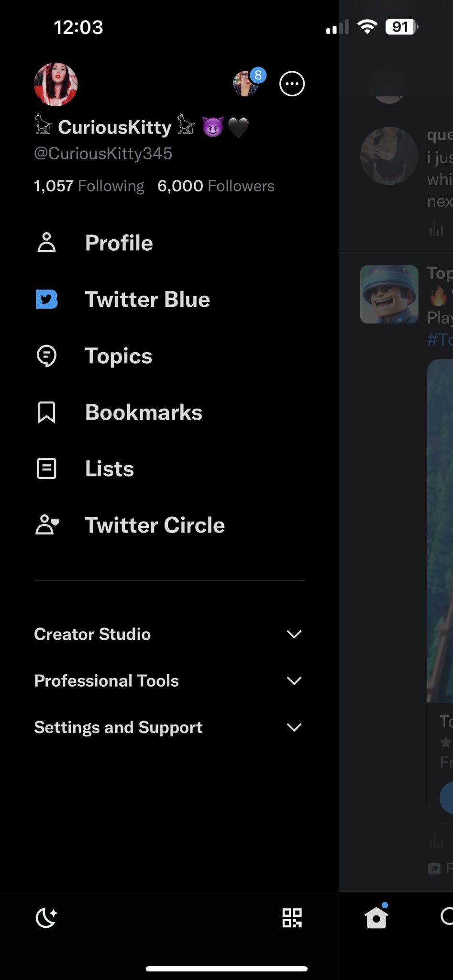This screenshot has width=453, height=980.
Task: View the 1,057 Following list
Action: click(89, 186)
